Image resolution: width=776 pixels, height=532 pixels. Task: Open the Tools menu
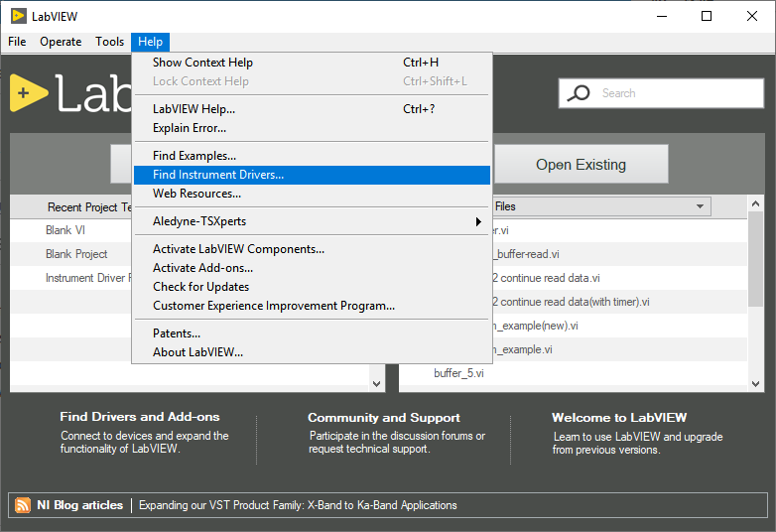tap(109, 42)
